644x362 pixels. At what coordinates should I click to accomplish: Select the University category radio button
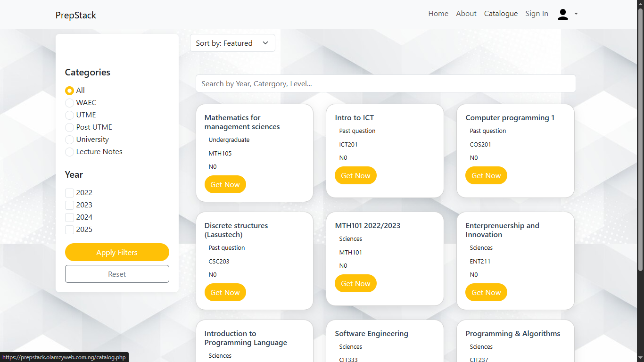[x=69, y=140]
